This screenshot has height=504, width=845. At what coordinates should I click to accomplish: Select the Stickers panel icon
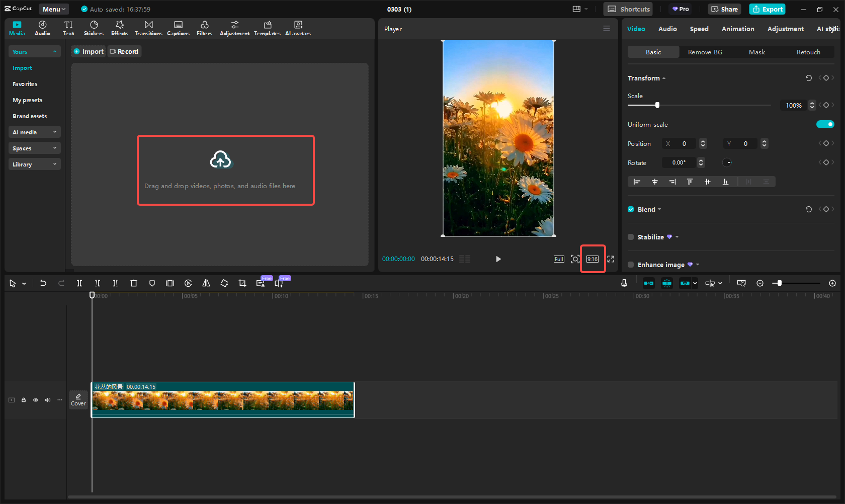(94, 28)
